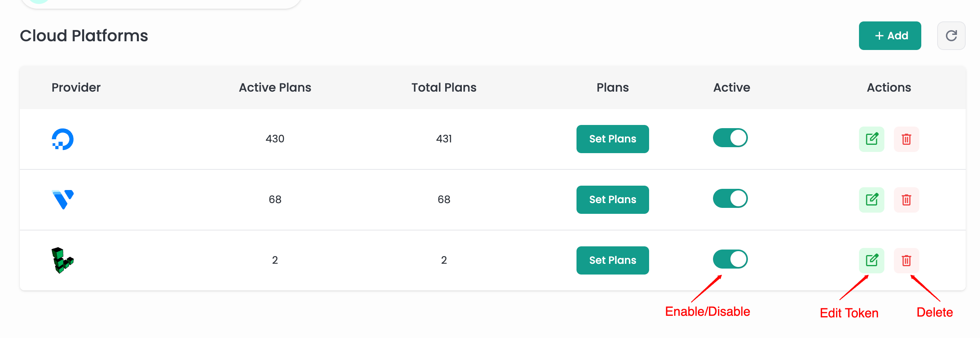
Task: Delete the Linode provider row
Action: pyautogui.click(x=906, y=261)
